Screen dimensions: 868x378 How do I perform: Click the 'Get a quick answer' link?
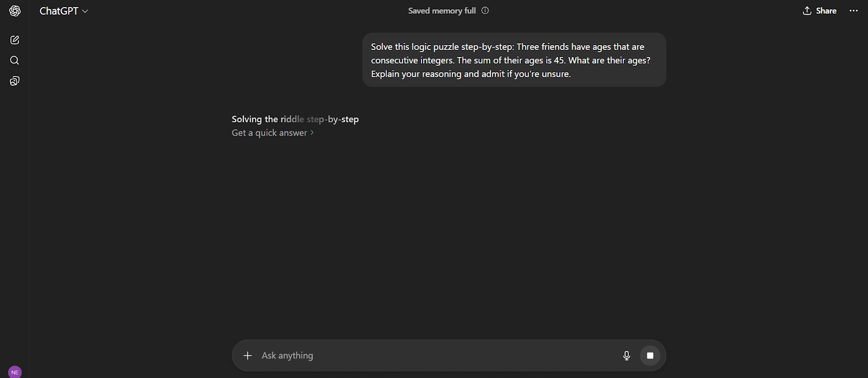[269, 133]
